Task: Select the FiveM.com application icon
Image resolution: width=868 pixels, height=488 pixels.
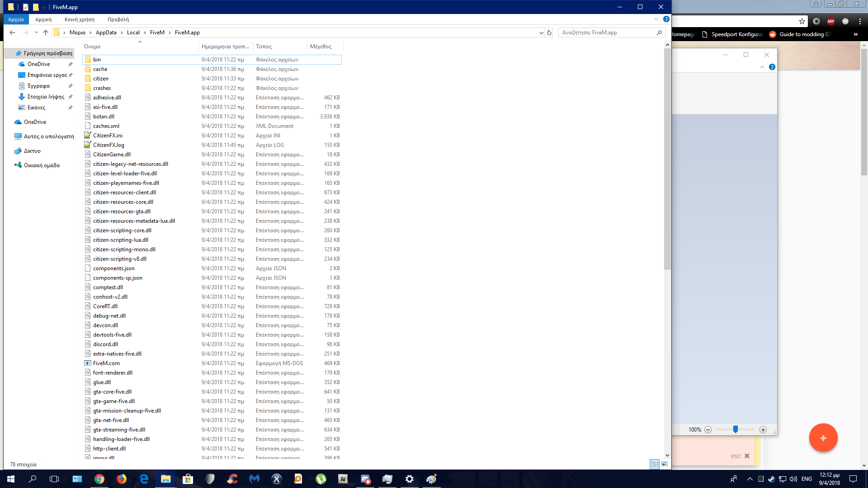Action: click(x=88, y=363)
